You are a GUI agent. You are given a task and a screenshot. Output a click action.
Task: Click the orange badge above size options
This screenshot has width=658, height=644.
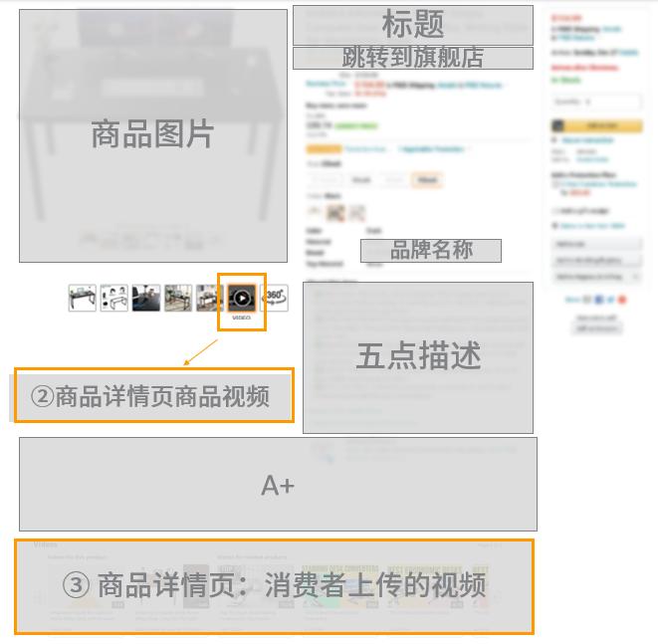(324, 149)
